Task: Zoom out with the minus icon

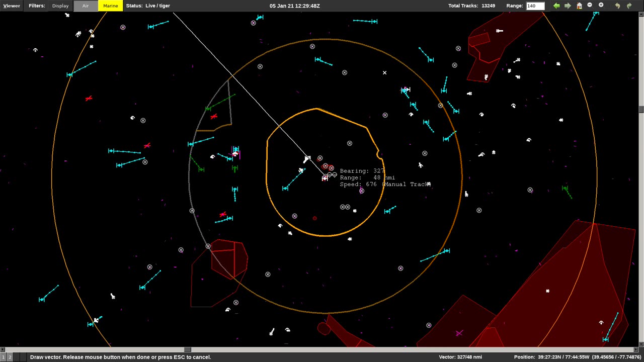Action: (590, 5)
